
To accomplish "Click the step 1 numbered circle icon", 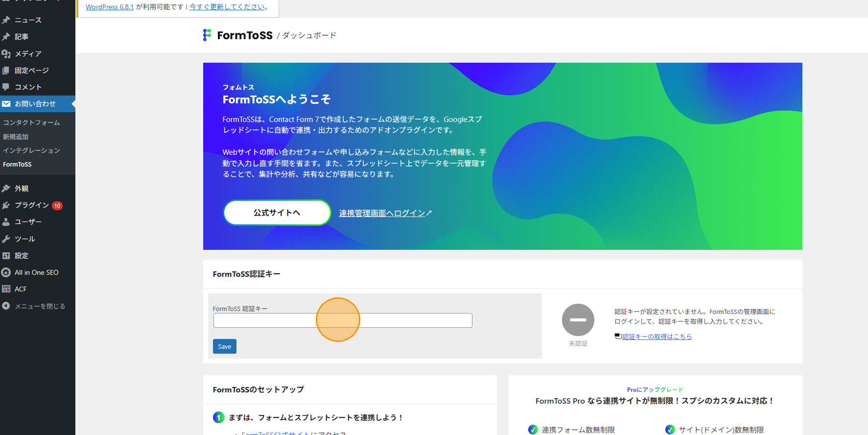I will 219,417.
